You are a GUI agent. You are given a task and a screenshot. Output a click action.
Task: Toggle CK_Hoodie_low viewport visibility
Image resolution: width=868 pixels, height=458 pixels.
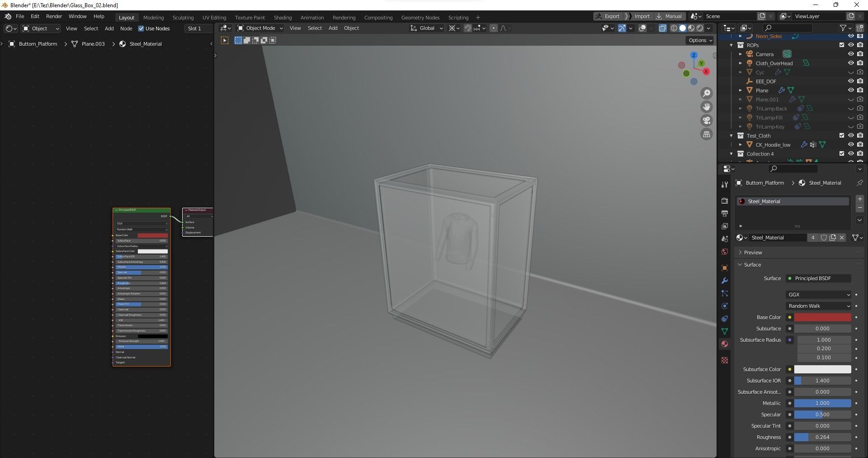pyautogui.click(x=850, y=145)
